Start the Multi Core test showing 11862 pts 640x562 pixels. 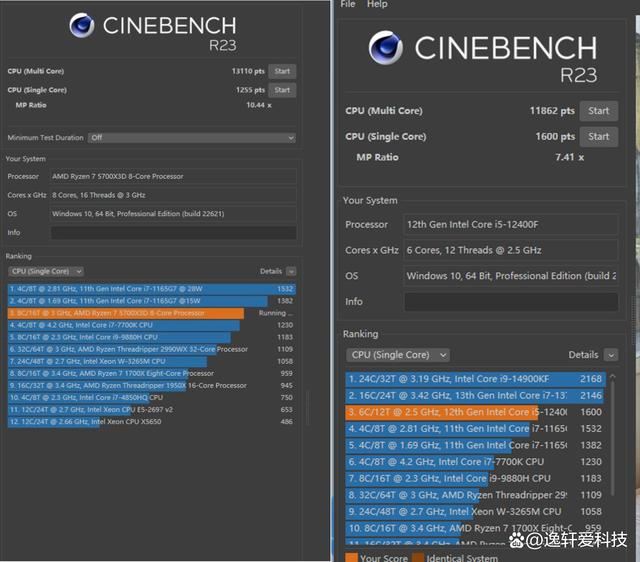(598, 111)
